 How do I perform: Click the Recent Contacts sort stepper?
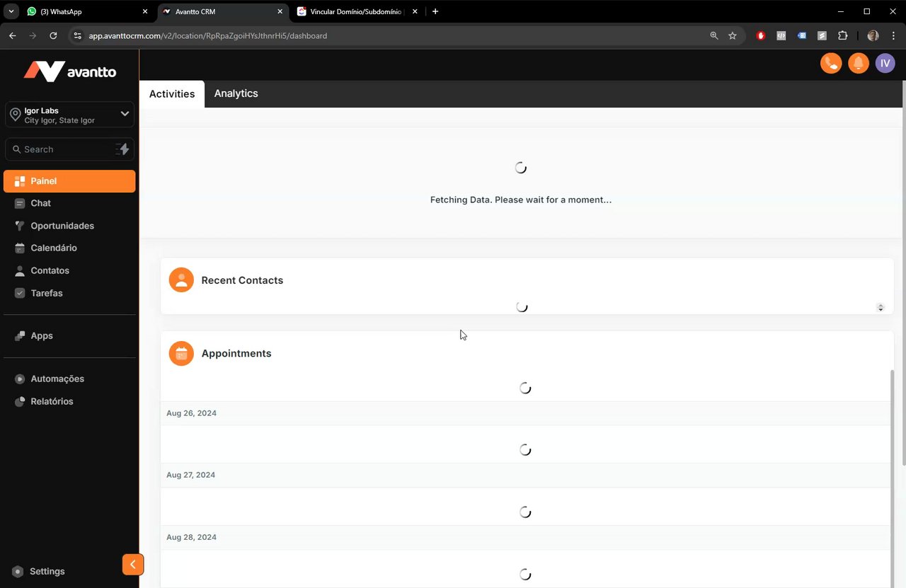pos(881,307)
